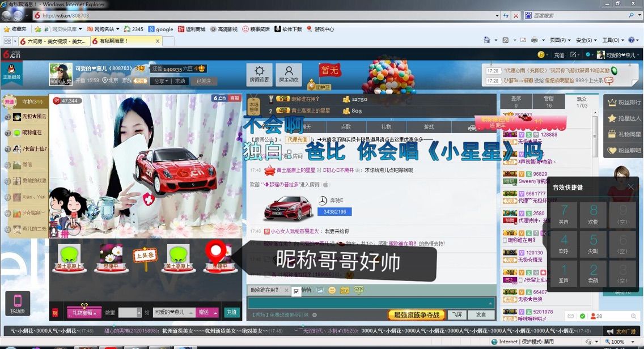The width and height of the screenshot is (644, 349).
Task: Expand the 赠送 dropdown arrow
Action: [215, 313]
